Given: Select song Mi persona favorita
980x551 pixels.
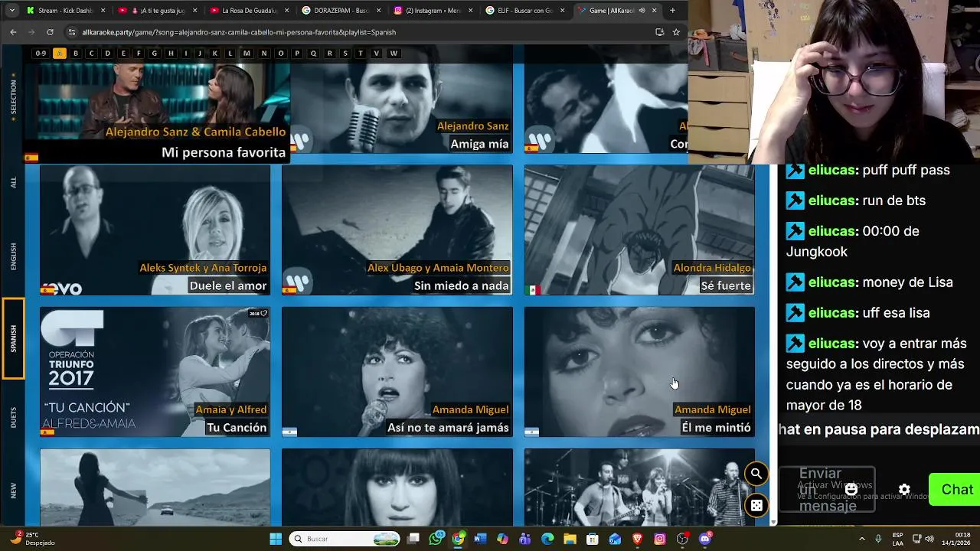Looking at the screenshot, I should [157, 113].
